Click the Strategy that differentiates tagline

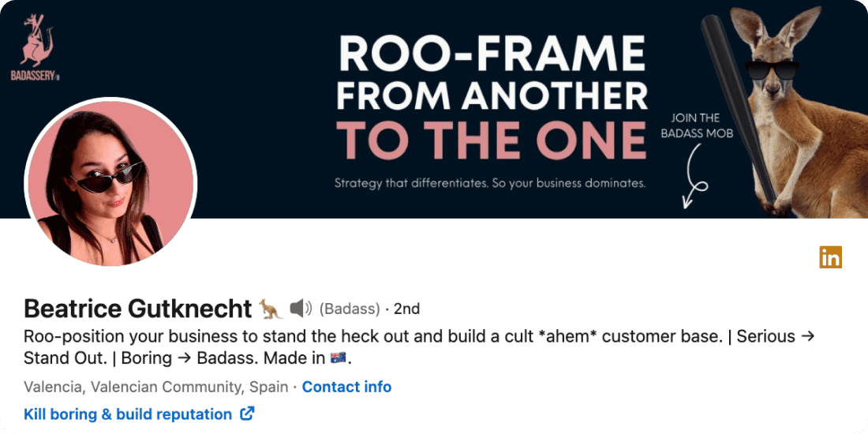(x=490, y=183)
